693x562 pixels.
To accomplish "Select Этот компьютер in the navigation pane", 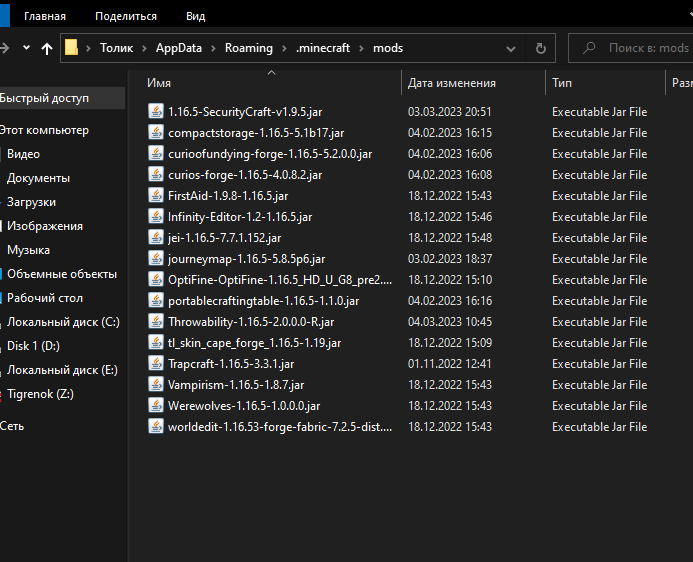I will (x=44, y=130).
